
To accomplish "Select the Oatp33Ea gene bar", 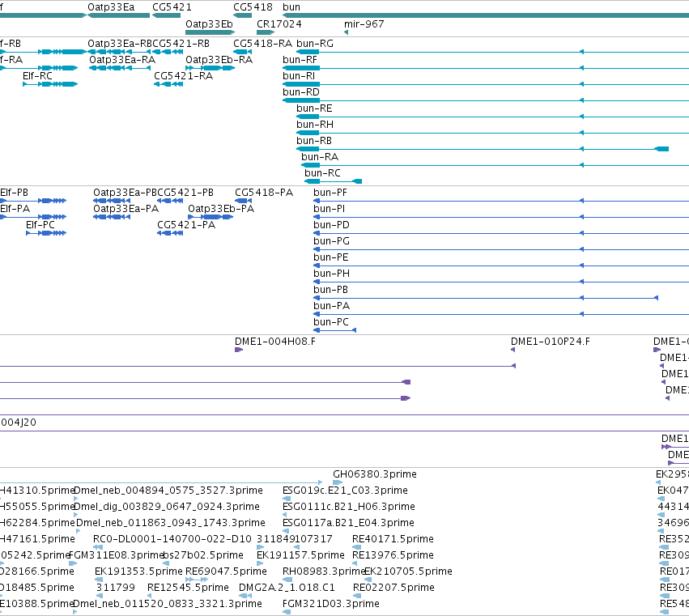I will point(119,15).
